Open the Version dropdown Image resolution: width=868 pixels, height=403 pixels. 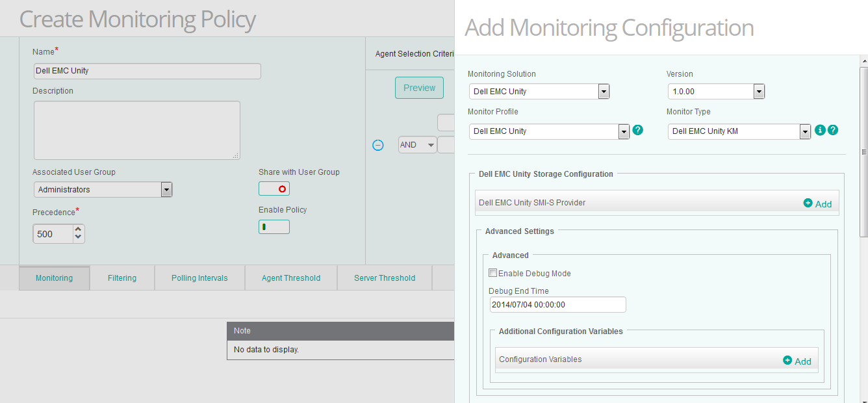coord(758,91)
